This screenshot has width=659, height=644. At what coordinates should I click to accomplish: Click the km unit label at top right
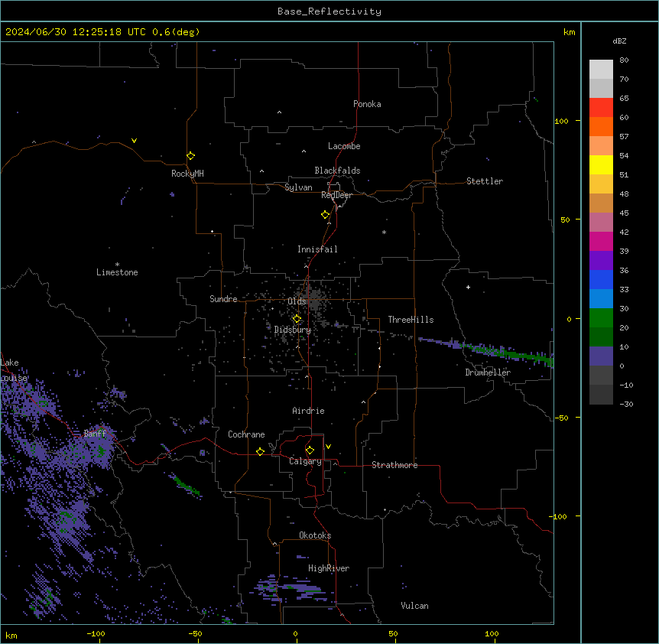[x=569, y=32]
